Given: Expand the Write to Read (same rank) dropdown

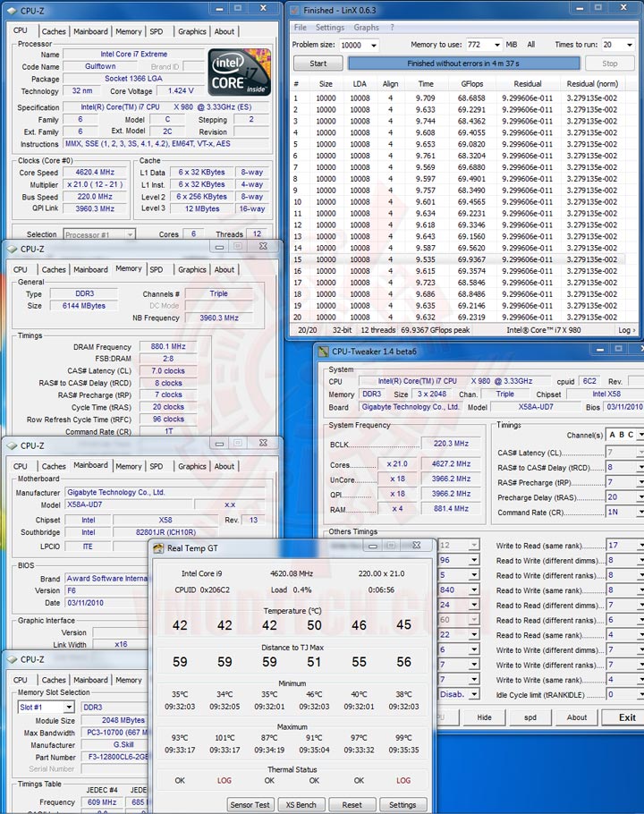Looking at the screenshot, I should (640, 546).
